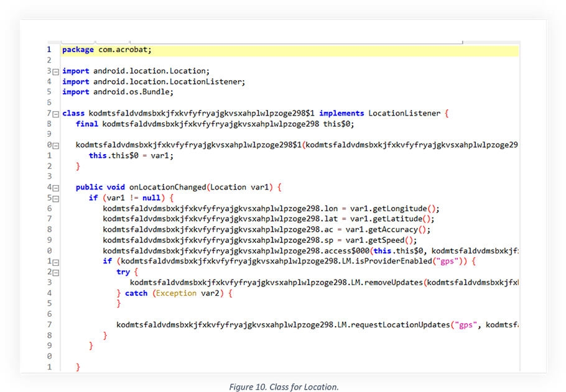Click 'LM.removeUpdates' call

point(387,283)
